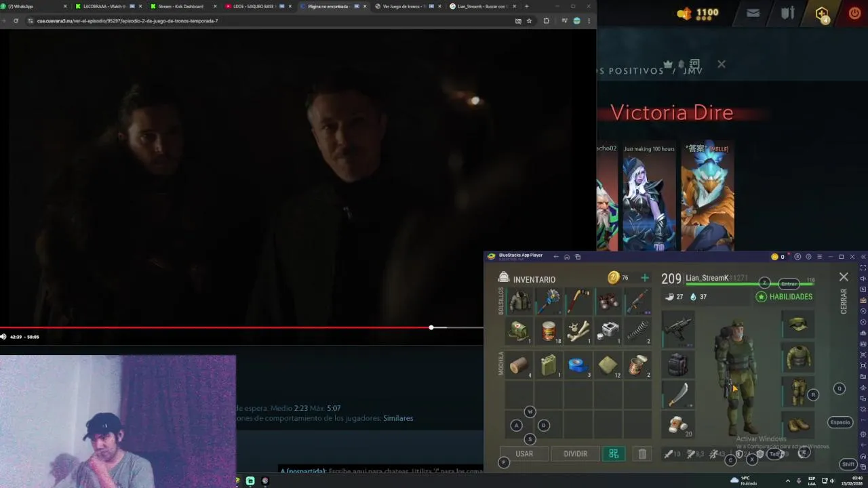The image size is (868, 488).
Task: Switch to the Lian_StreamK Google search tab
Action: click(x=481, y=6)
